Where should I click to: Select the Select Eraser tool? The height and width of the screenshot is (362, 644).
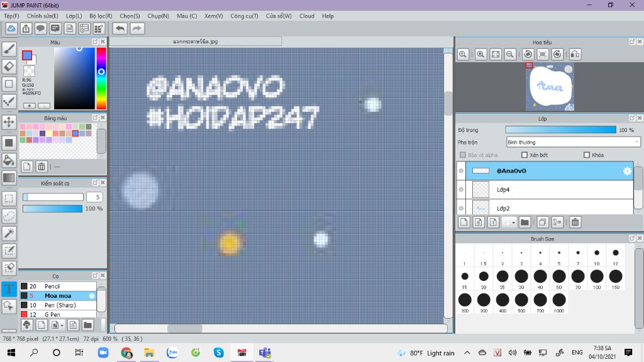pyautogui.click(x=9, y=268)
